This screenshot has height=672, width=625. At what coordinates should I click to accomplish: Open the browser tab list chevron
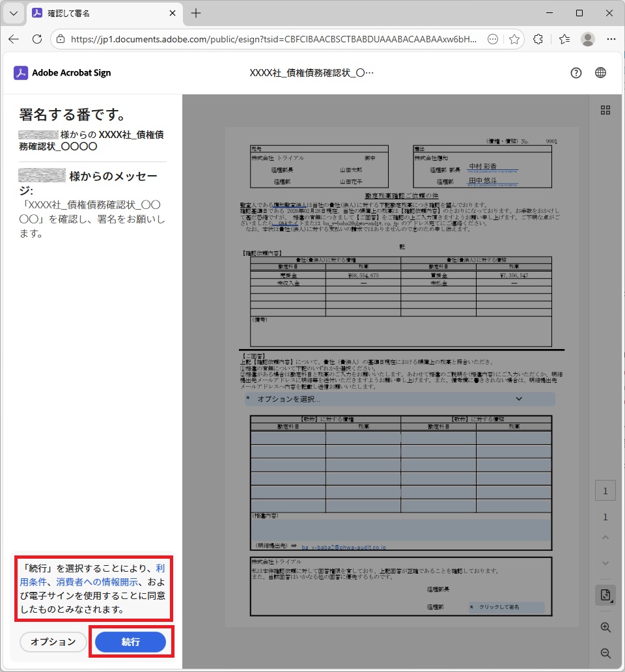[13, 13]
